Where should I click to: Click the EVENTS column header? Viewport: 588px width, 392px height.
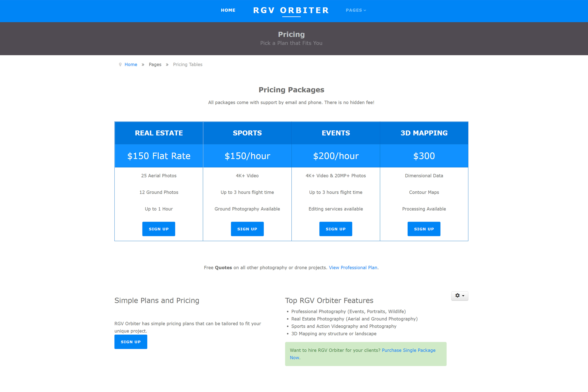(x=336, y=133)
